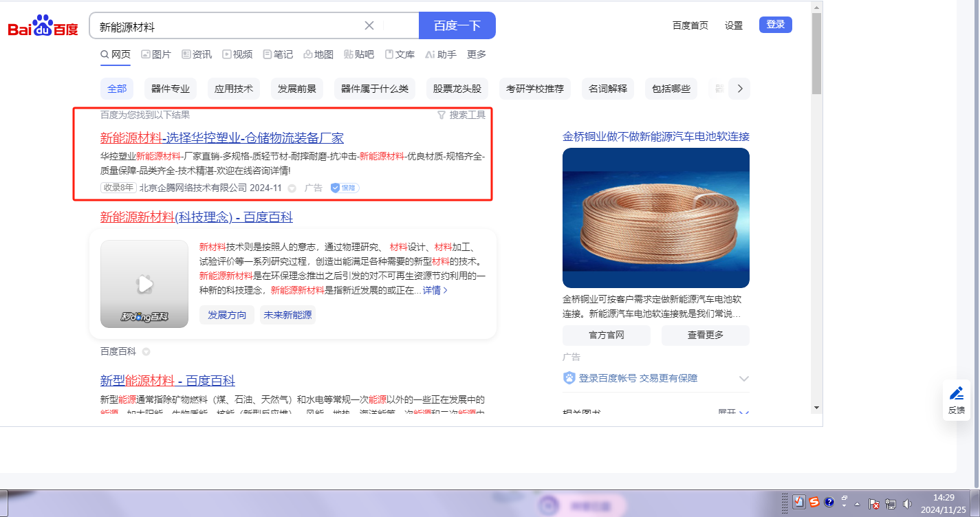
Task: Click the volume speaker tray icon
Action: (x=907, y=504)
